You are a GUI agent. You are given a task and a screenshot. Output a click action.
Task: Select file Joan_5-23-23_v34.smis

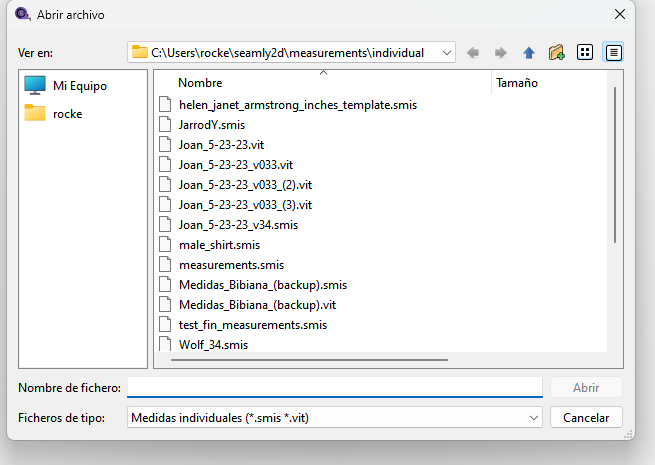[238, 225]
